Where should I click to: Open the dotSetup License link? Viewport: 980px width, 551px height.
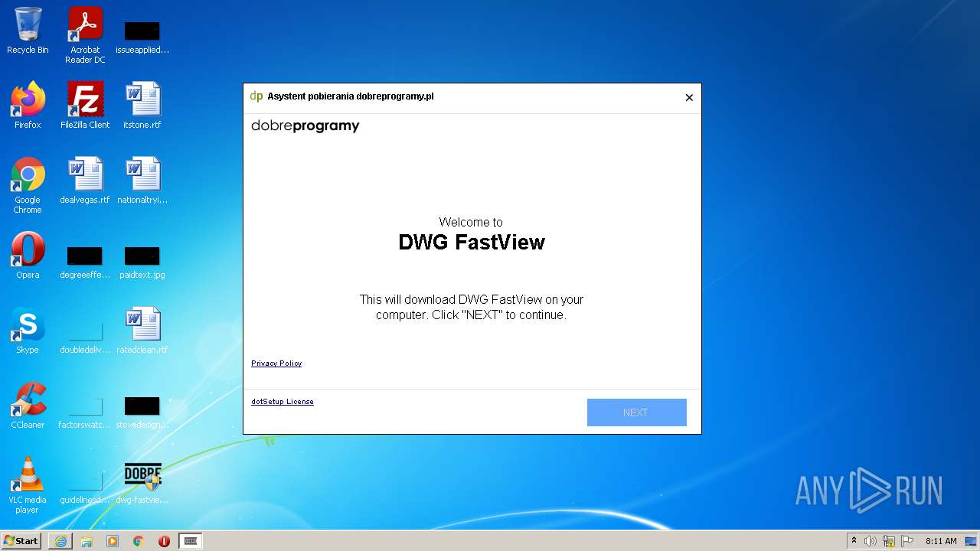[x=283, y=402]
